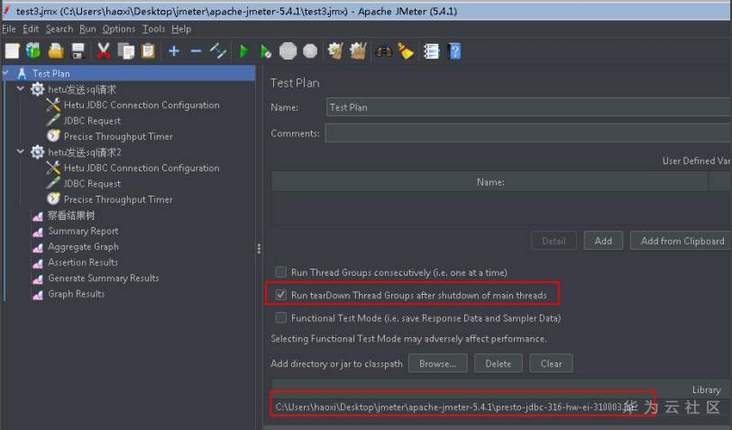Start the test with green Start icon

click(x=244, y=51)
